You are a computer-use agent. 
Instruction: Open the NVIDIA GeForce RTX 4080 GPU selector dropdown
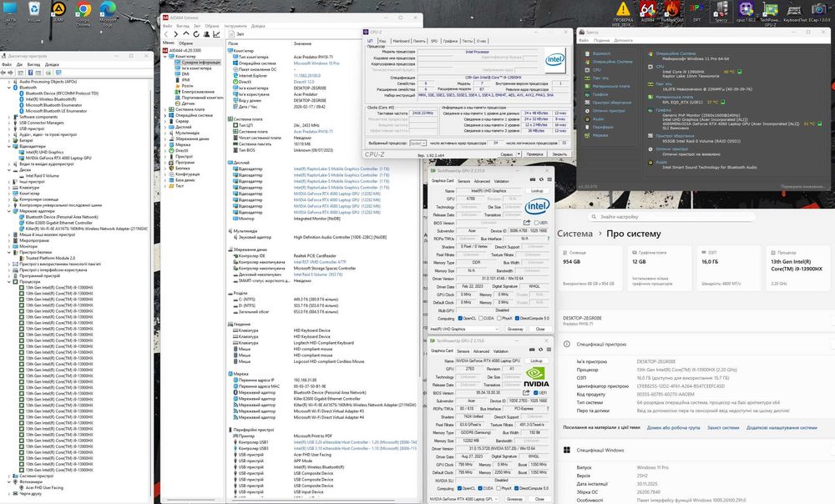(463, 499)
